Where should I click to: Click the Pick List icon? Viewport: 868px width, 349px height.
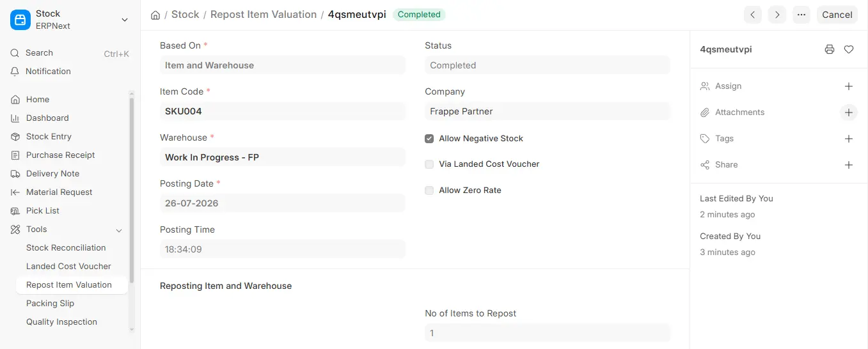point(15,211)
